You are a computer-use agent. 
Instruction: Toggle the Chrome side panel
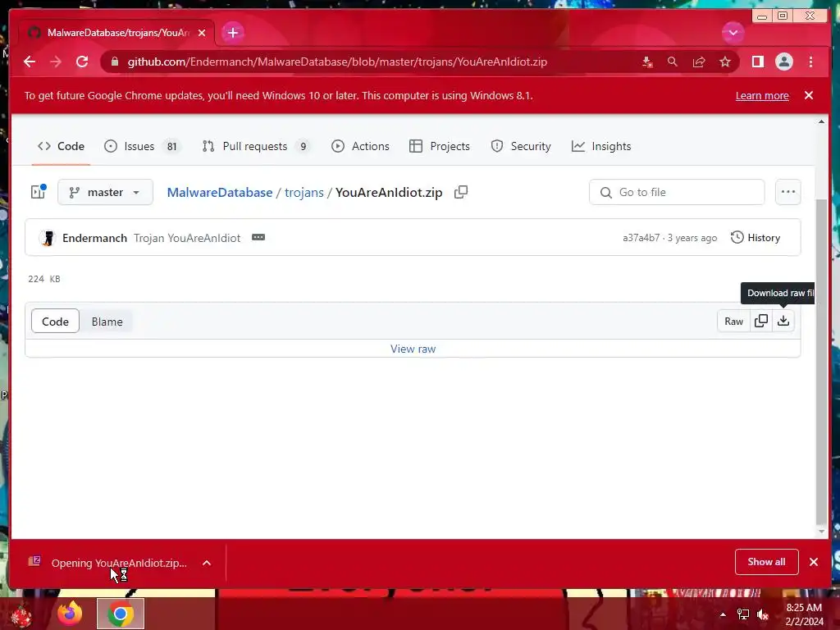tap(757, 62)
